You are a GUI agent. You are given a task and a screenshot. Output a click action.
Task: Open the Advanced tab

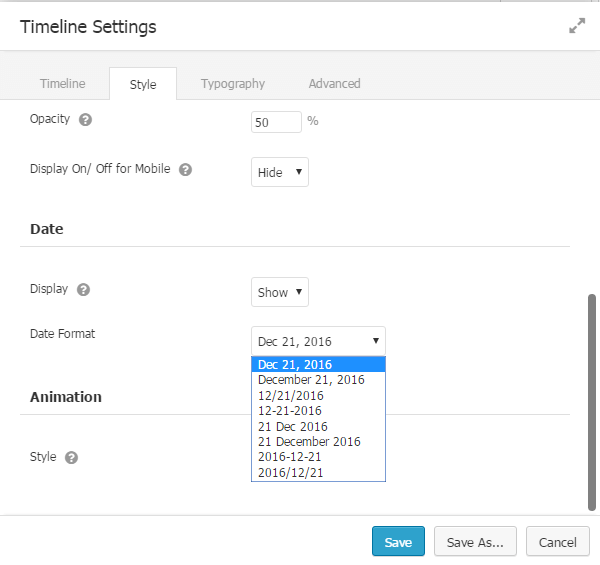coord(334,84)
